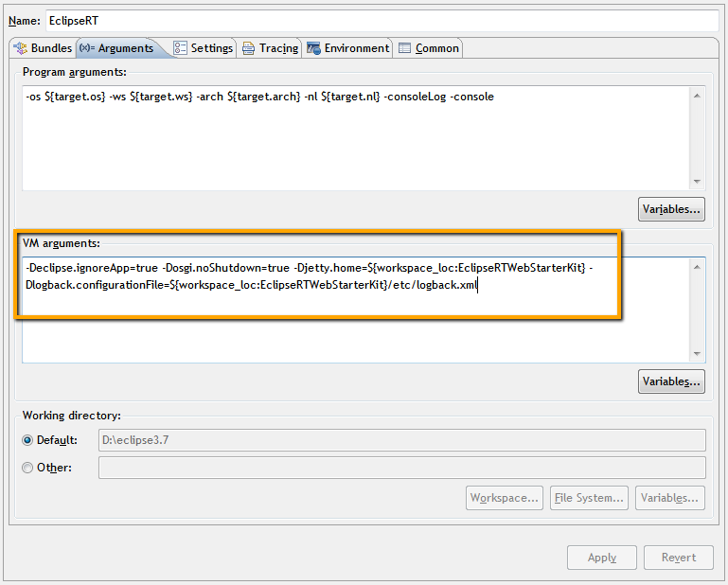This screenshot has width=728, height=585.
Task: Click Program arguments scrollbar up arrow
Action: (697, 96)
